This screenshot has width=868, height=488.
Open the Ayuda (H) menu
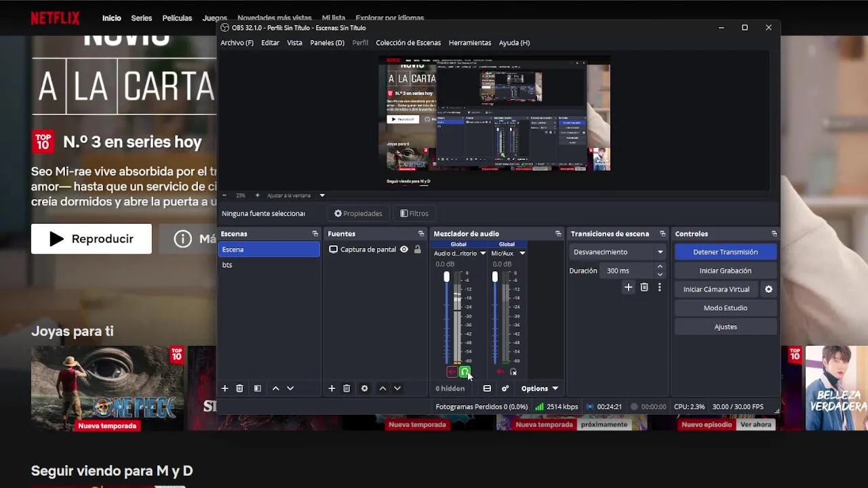[514, 43]
